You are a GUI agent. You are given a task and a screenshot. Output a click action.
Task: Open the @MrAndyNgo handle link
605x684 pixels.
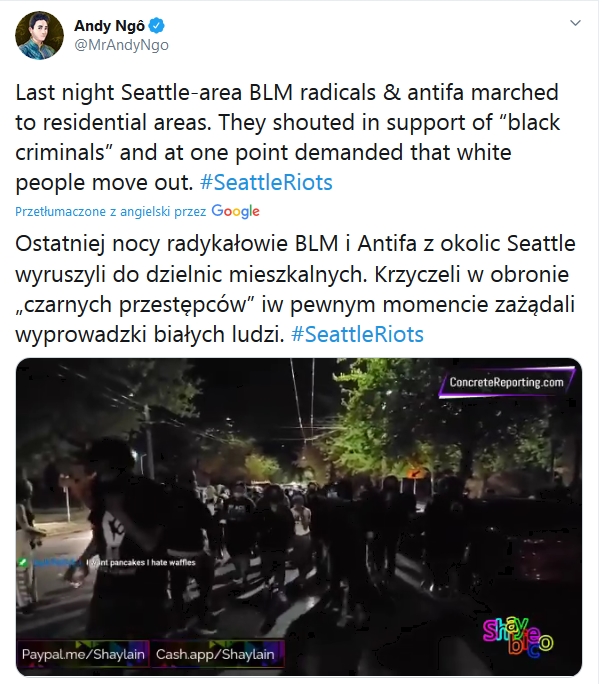pyautogui.click(x=121, y=45)
